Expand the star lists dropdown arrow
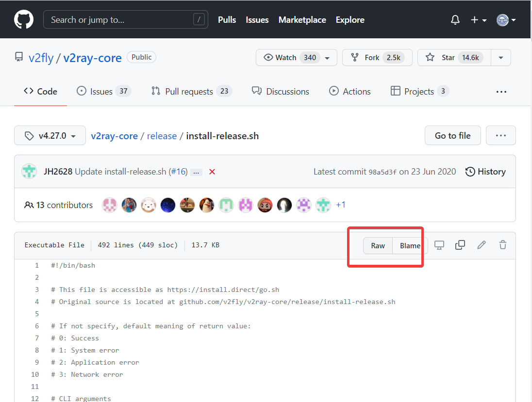The image size is (532, 402). (x=501, y=58)
